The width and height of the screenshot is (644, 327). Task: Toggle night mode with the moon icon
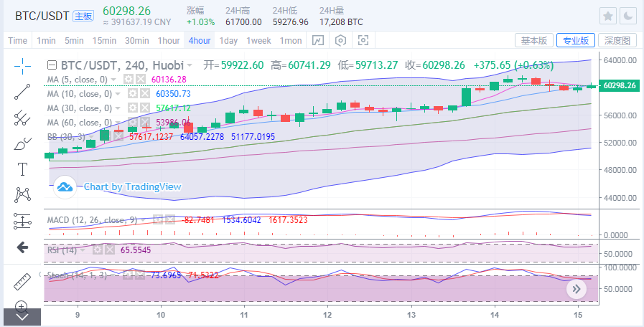pyautogui.click(x=628, y=16)
